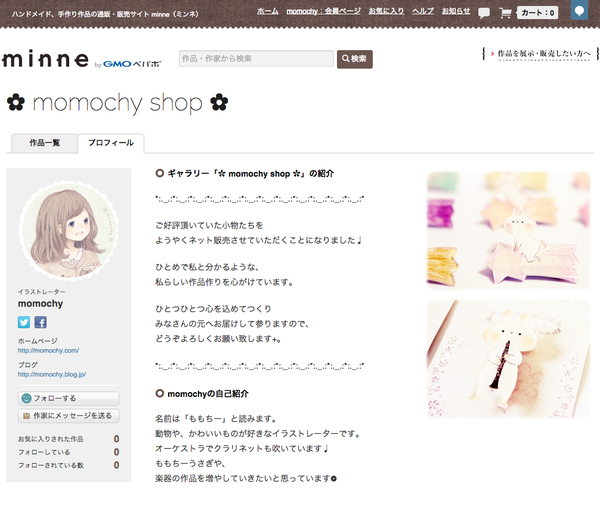Screen dimensions: 600x518
Task: Open the shopping cart icon
Action: pos(505,13)
